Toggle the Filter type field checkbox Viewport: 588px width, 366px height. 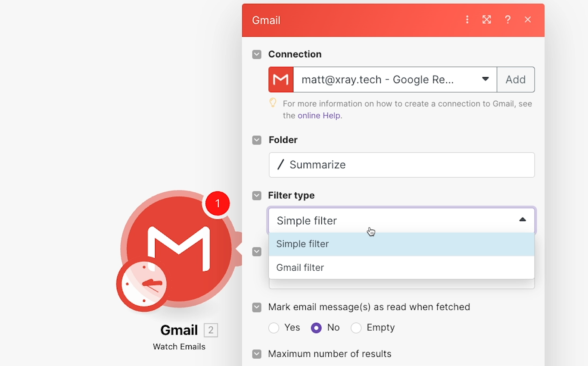click(x=257, y=196)
